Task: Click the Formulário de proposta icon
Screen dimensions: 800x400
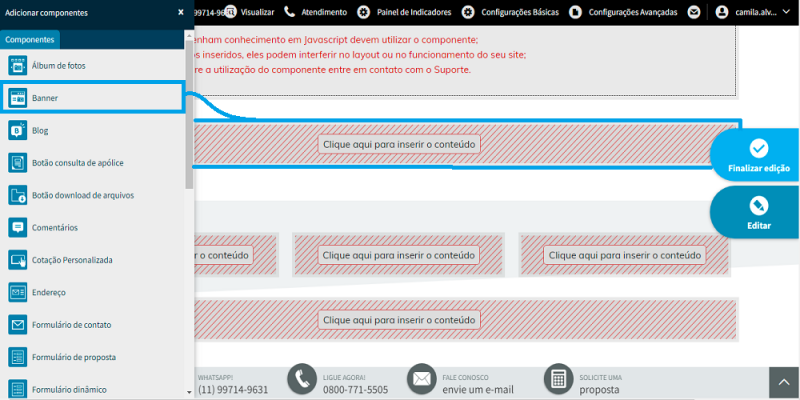Action: pos(18,357)
